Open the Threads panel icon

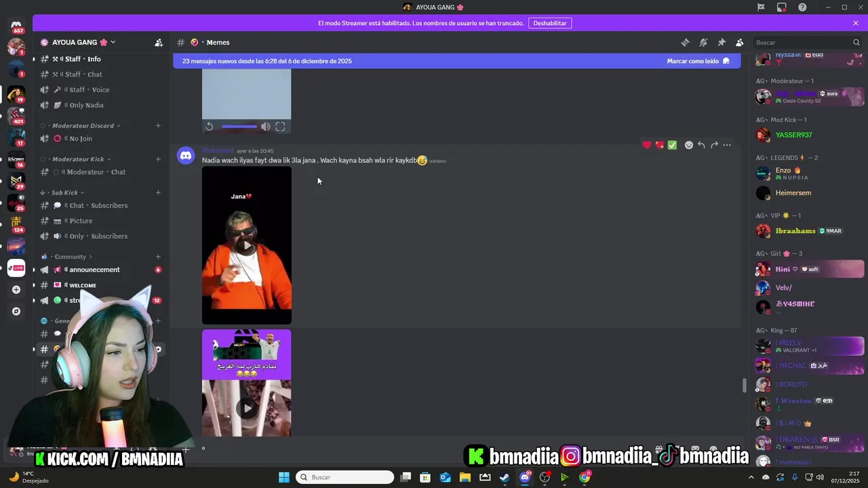coord(685,42)
